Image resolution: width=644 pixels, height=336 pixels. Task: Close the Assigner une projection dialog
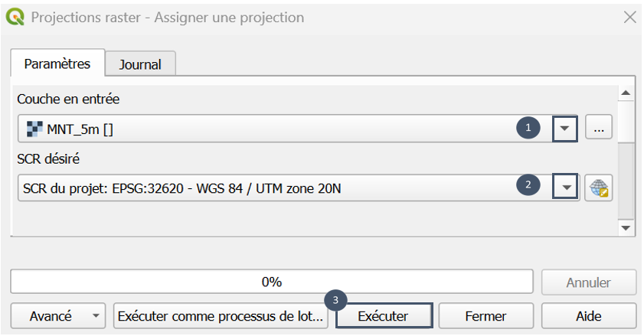(x=629, y=18)
